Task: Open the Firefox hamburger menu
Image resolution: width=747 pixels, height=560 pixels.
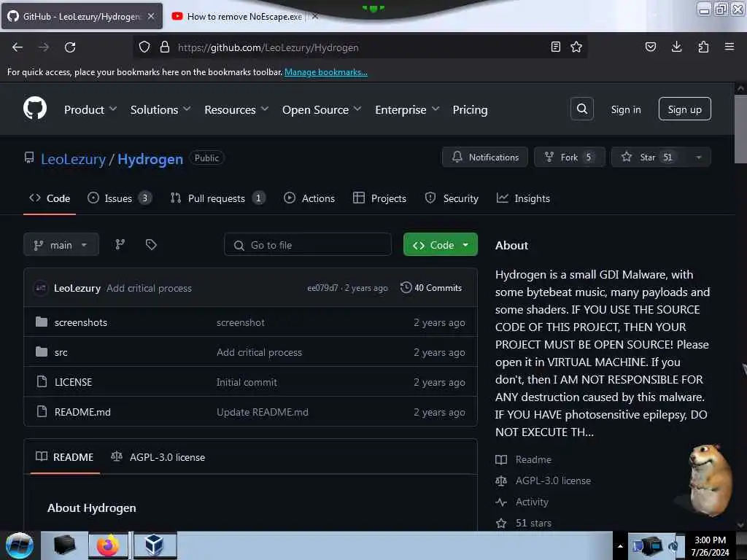Action: click(729, 47)
